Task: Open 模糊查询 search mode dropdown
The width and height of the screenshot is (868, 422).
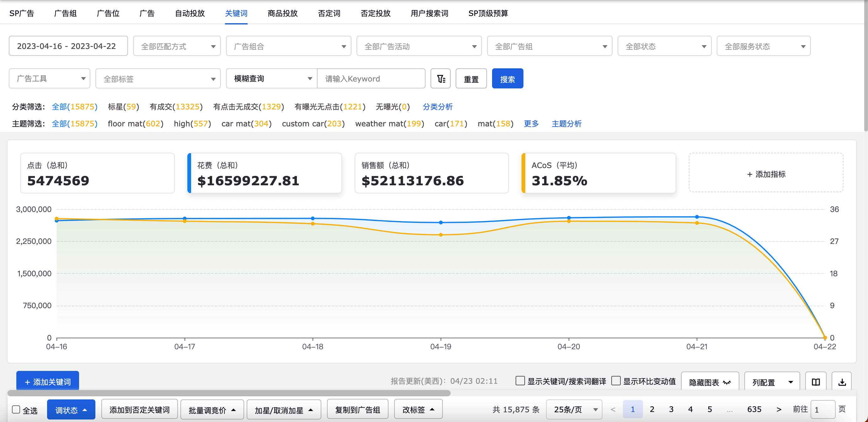Action: 271,79
